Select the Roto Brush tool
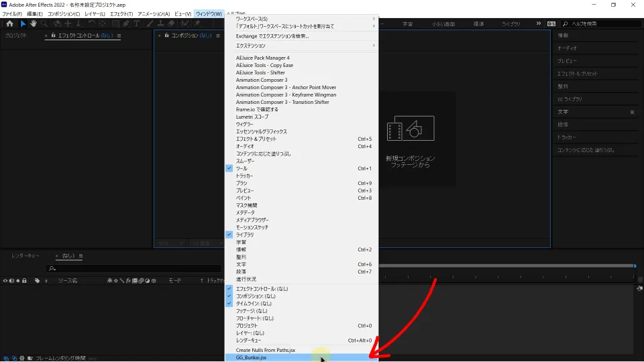644x362 pixels. (x=184, y=24)
